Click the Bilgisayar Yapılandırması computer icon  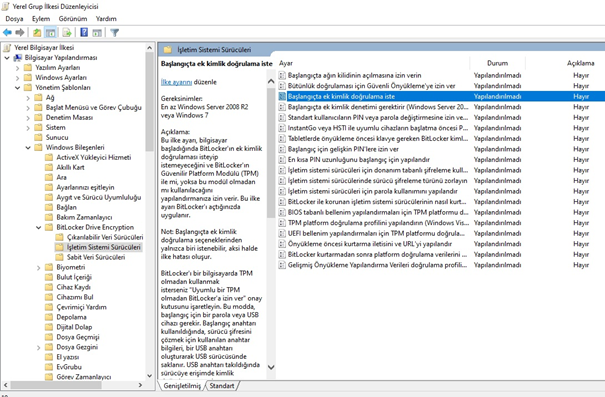tap(17, 57)
